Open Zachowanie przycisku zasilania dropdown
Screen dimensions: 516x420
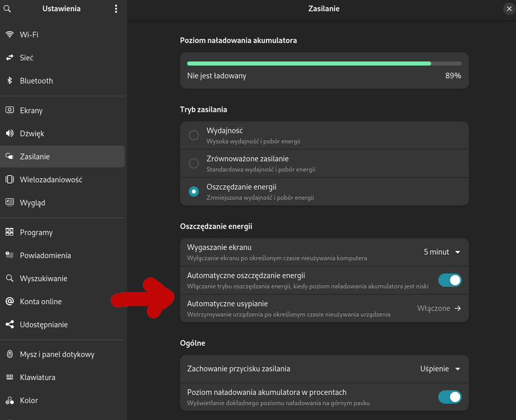click(440, 368)
